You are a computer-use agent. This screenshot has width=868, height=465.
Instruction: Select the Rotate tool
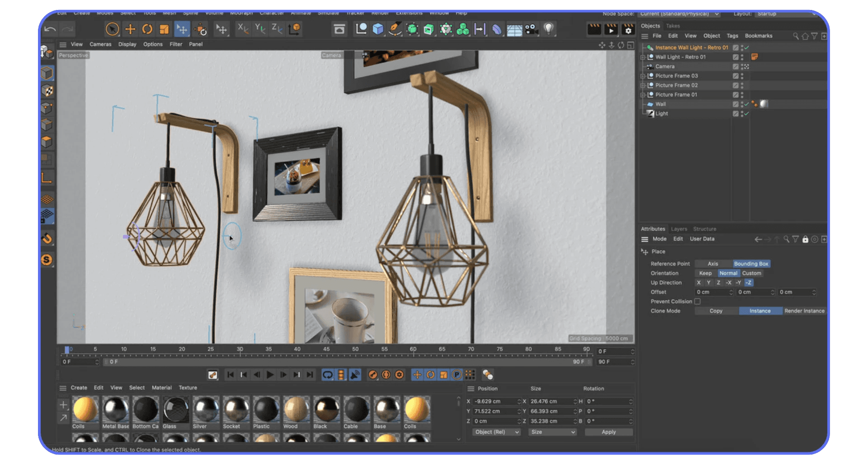coord(148,28)
